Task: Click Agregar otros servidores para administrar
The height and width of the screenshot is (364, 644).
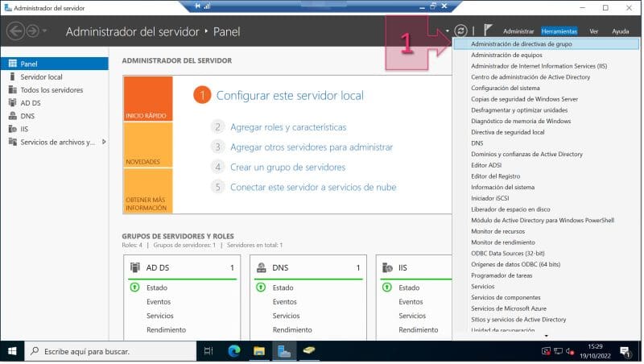Action: coord(312,147)
